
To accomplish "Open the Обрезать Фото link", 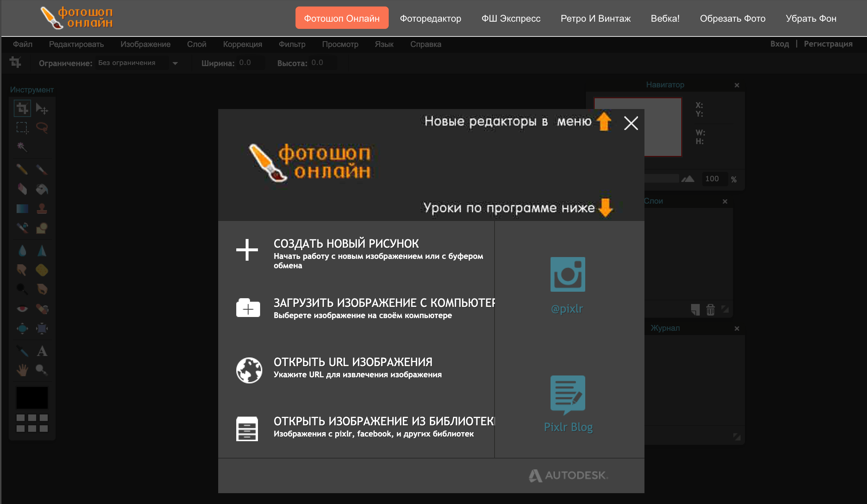I will point(733,18).
